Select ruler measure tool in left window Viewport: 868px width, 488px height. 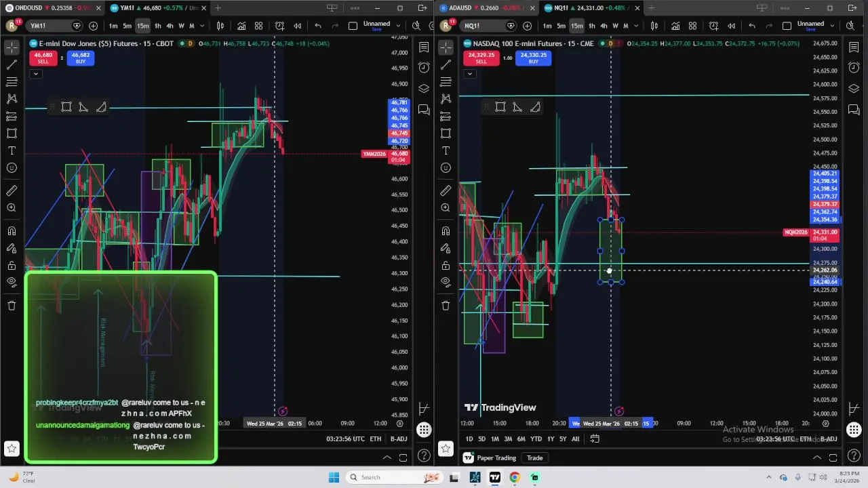click(x=12, y=191)
